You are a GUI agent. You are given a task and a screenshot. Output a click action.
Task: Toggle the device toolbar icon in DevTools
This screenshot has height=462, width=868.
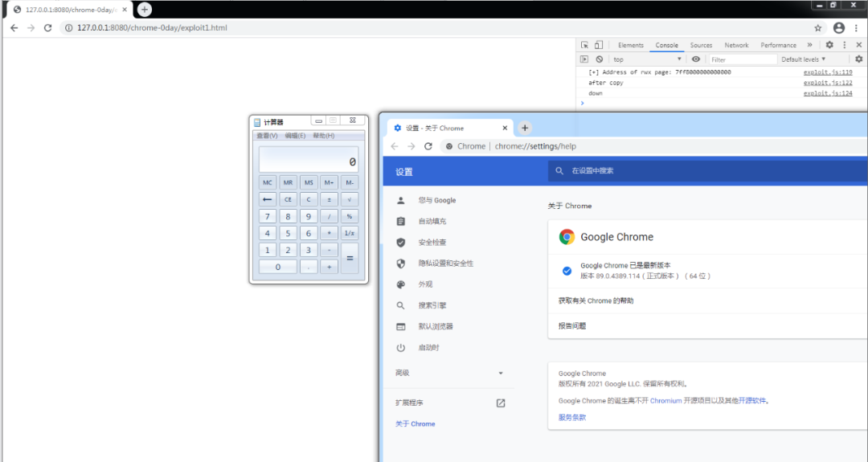[x=599, y=45]
